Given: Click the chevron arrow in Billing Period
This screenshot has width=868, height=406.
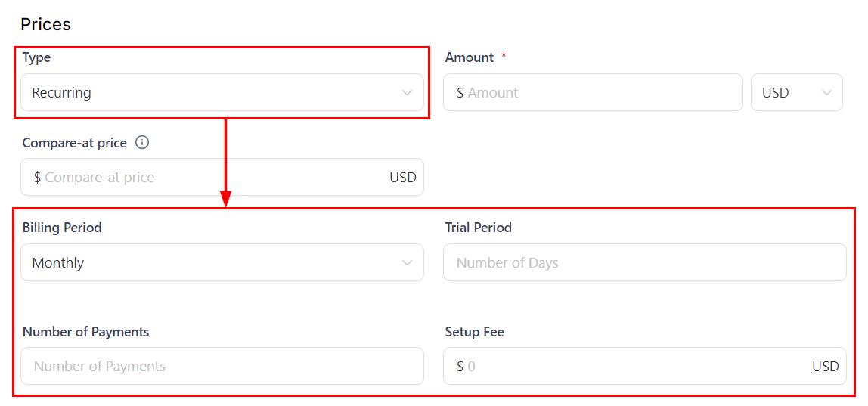Looking at the screenshot, I should pyautogui.click(x=408, y=263).
